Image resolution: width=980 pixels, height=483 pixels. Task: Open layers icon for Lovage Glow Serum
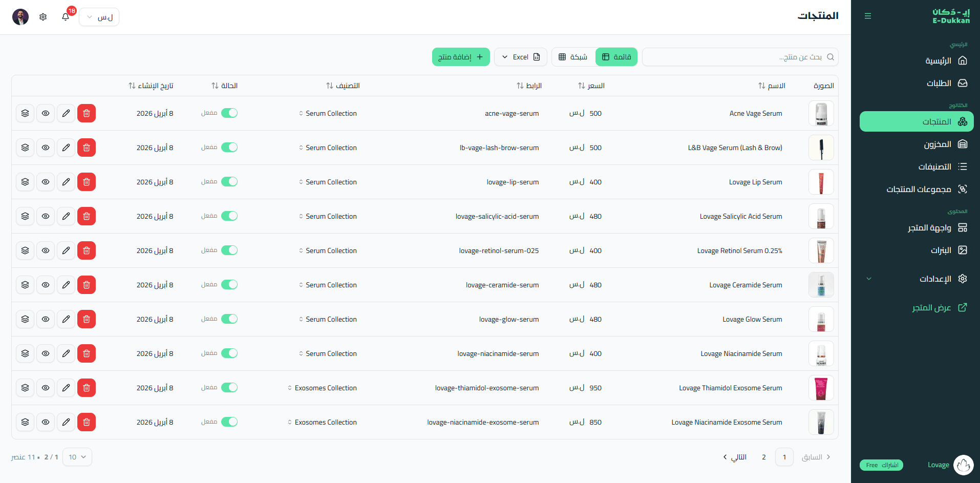pos(25,319)
